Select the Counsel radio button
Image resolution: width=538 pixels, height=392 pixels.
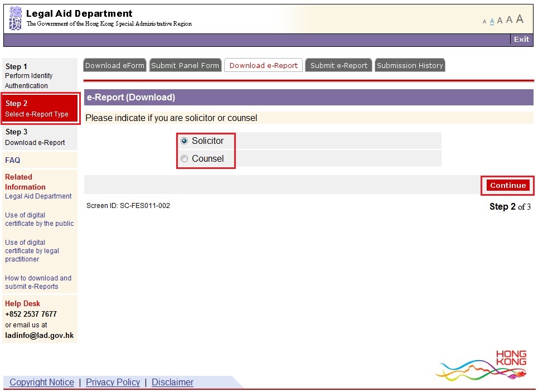click(184, 158)
